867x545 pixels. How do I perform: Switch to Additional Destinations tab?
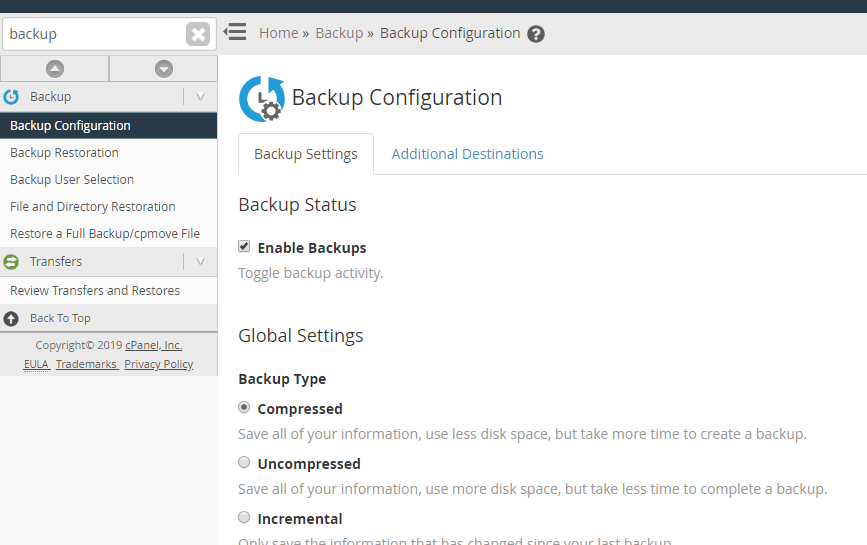(467, 154)
